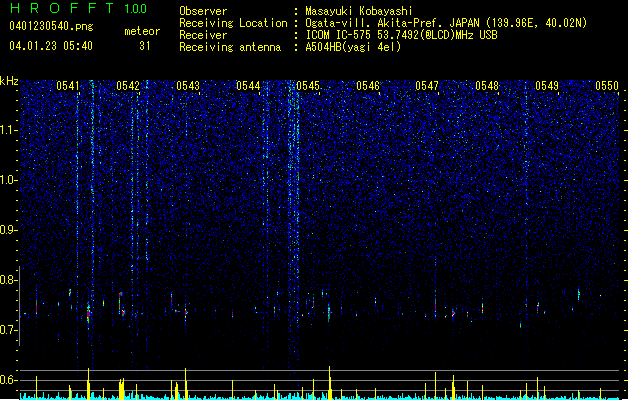Click the 0.9 frequency axis label
Screen dimensions: 629x400
pyautogui.click(x=9, y=230)
